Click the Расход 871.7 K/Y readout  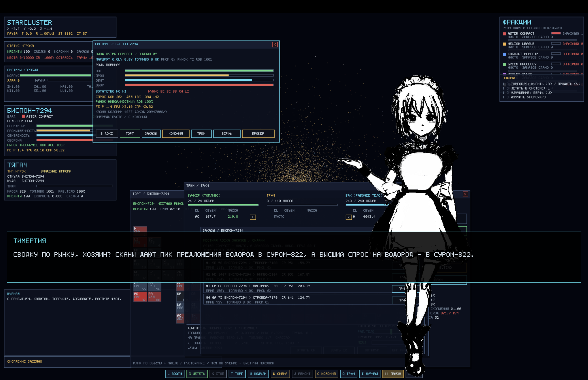(444, 313)
